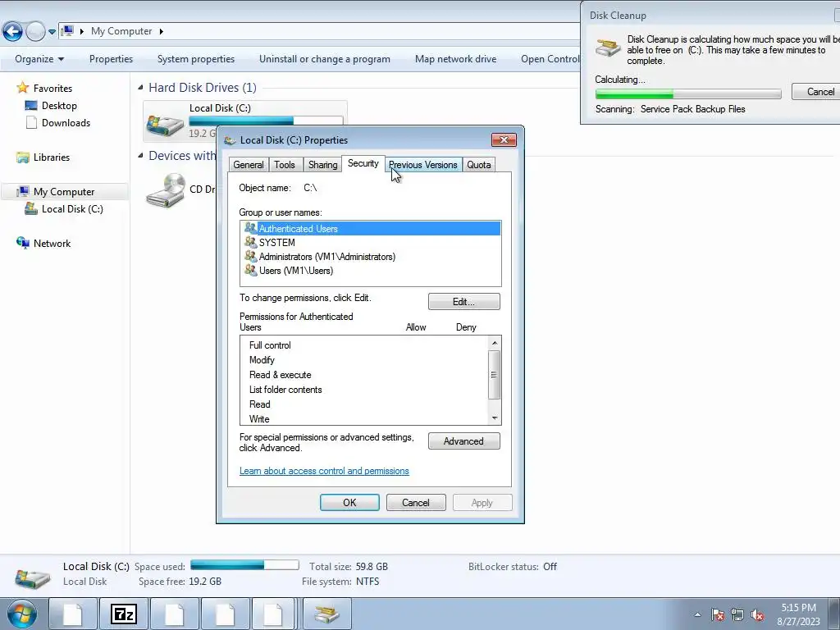The image size is (840, 630).
Task: Expand the arrow after My Computer breadcrumb
Action: click(x=162, y=32)
